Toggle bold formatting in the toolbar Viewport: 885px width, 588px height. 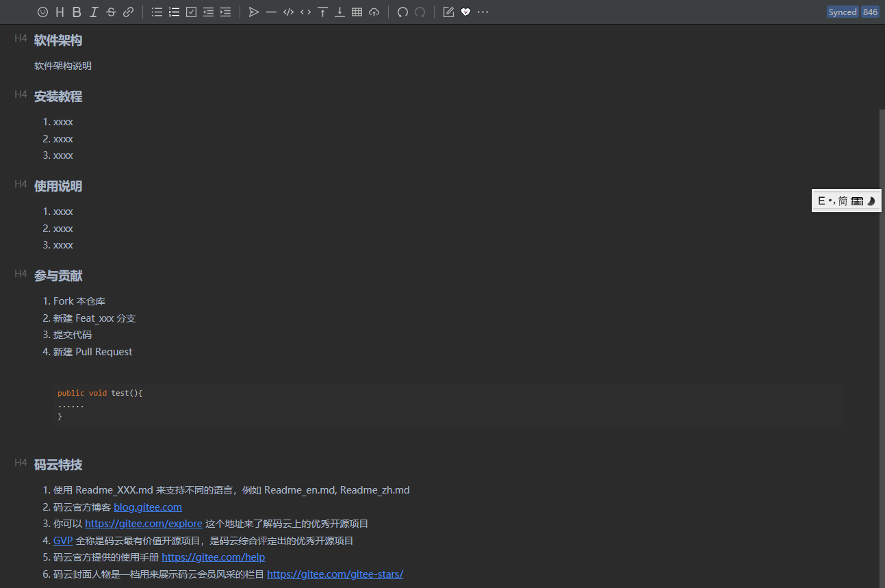pos(77,12)
